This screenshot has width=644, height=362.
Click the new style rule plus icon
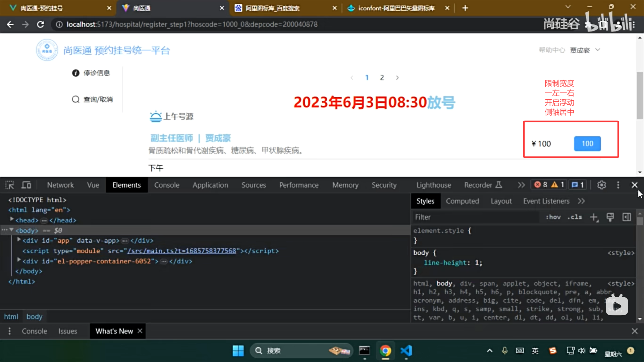594,217
